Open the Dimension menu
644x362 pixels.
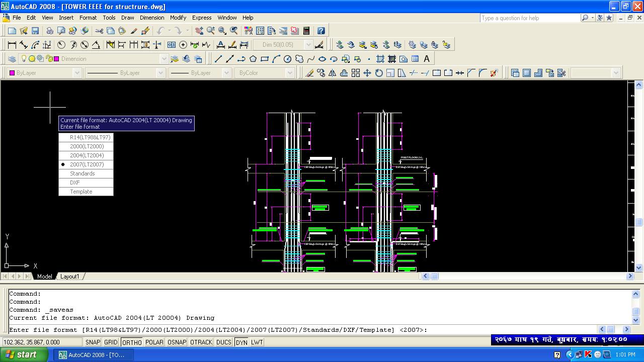(x=152, y=18)
